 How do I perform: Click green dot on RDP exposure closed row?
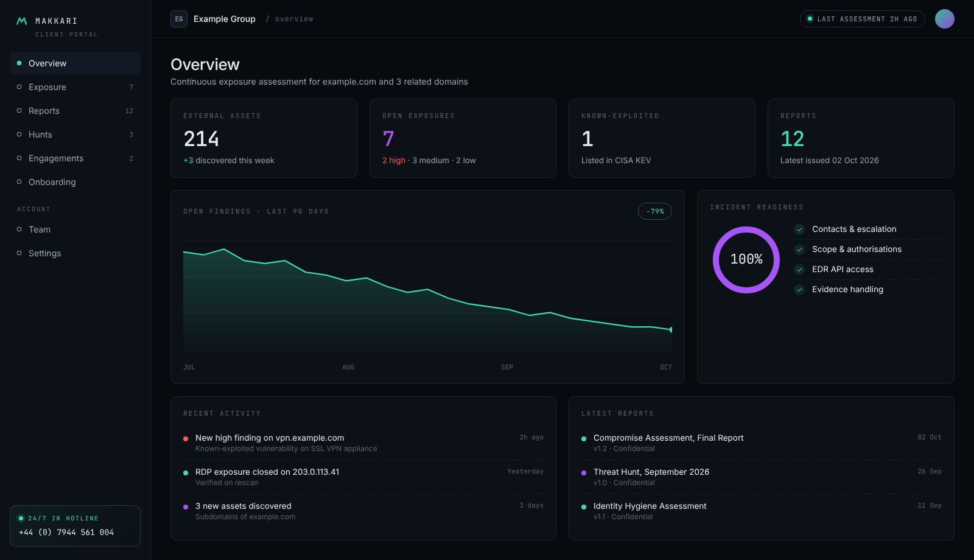point(186,473)
